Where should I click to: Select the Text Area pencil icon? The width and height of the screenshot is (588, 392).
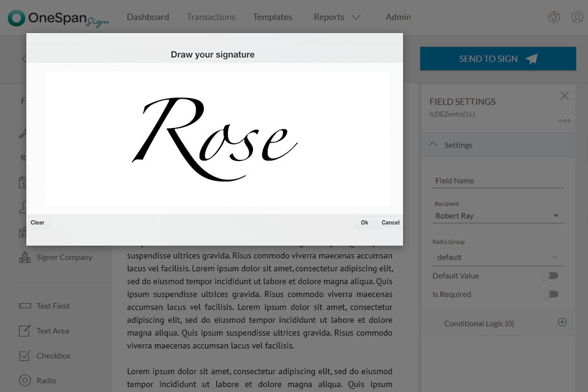(x=24, y=331)
